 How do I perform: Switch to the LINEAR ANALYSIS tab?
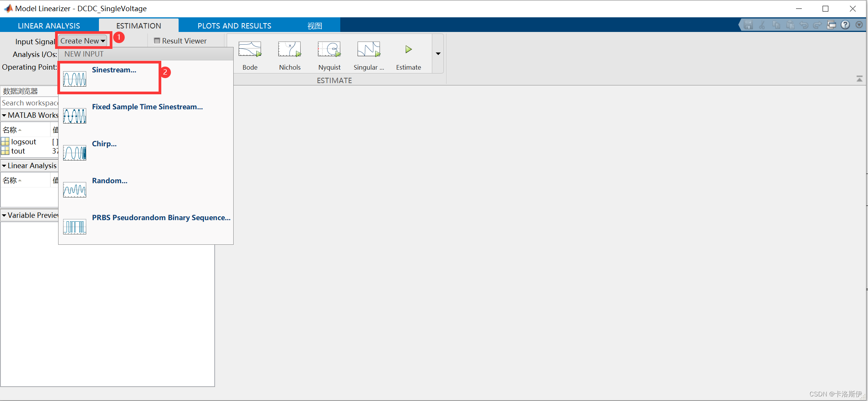click(x=49, y=25)
